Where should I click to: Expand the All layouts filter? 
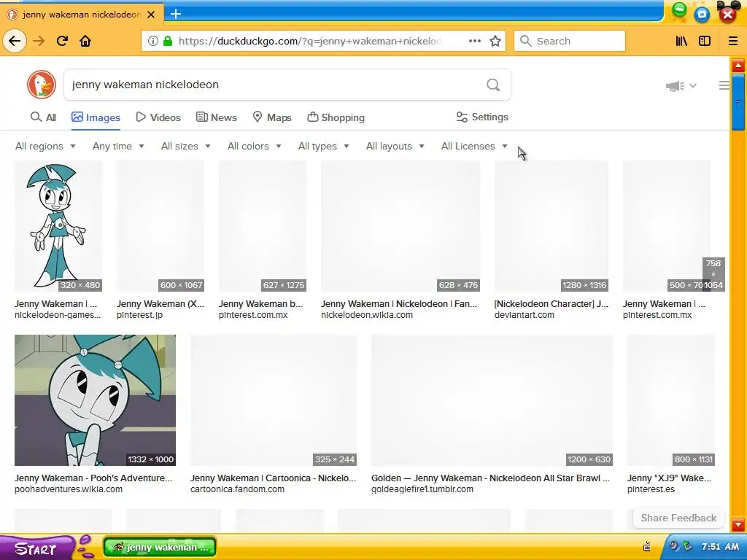pos(395,146)
